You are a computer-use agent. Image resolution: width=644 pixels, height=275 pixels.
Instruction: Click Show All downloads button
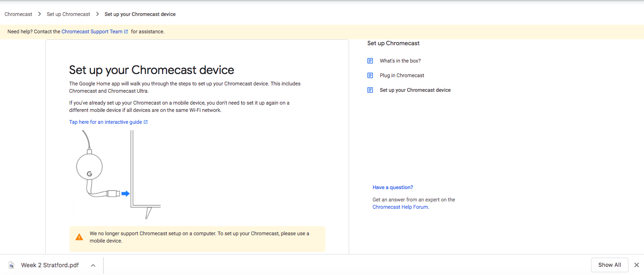coord(610,265)
